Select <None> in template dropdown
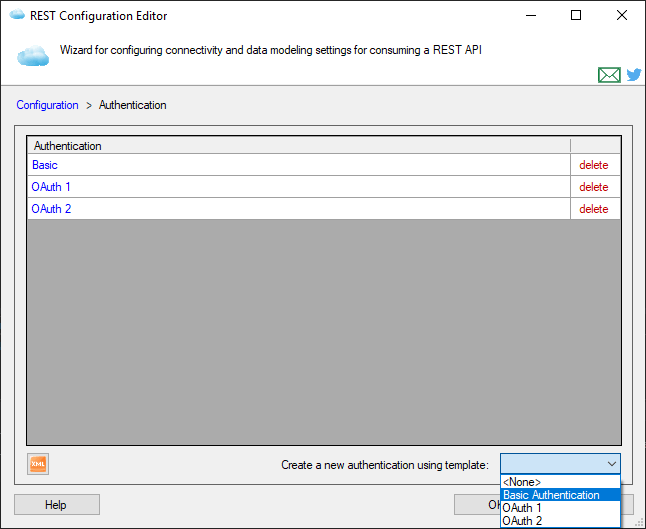The width and height of the screenshot is (646, 529). pos(560,482)
